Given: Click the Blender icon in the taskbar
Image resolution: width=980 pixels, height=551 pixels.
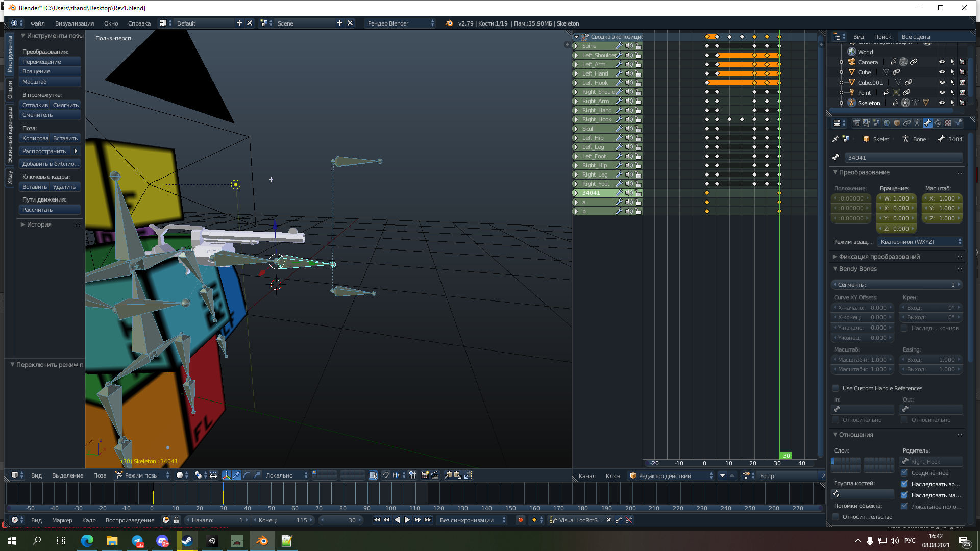Looking at the screenshot, I should point(262,540).
